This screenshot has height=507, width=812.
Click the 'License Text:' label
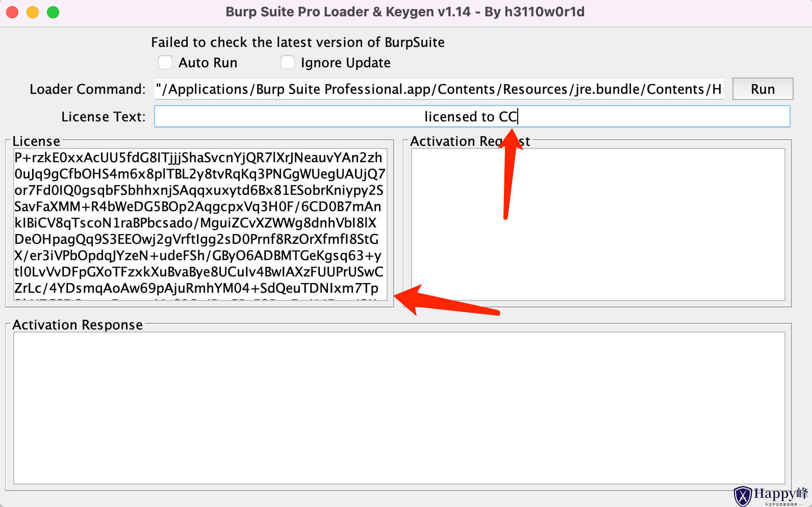[104, 117]
